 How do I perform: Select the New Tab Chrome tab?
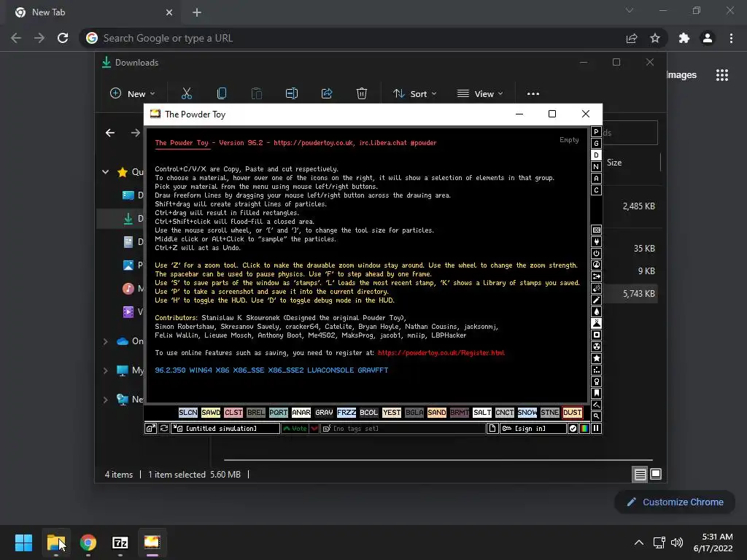(93, 12)
